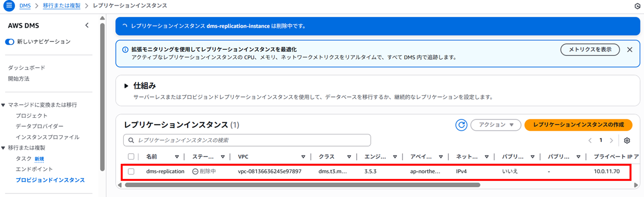Sort by ステータス column
The image size is (644, 197).
click(x=223, y=157)
